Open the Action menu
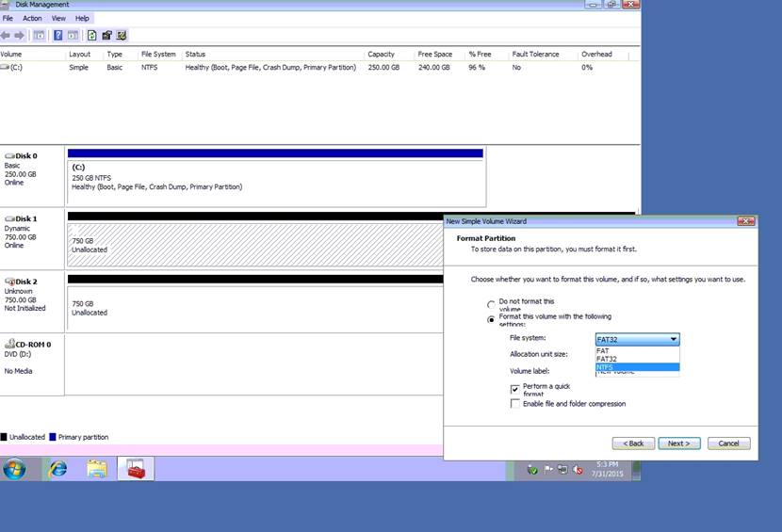This screenshot has width=782, height=532. pyautogui.click(x=32, y=18)
